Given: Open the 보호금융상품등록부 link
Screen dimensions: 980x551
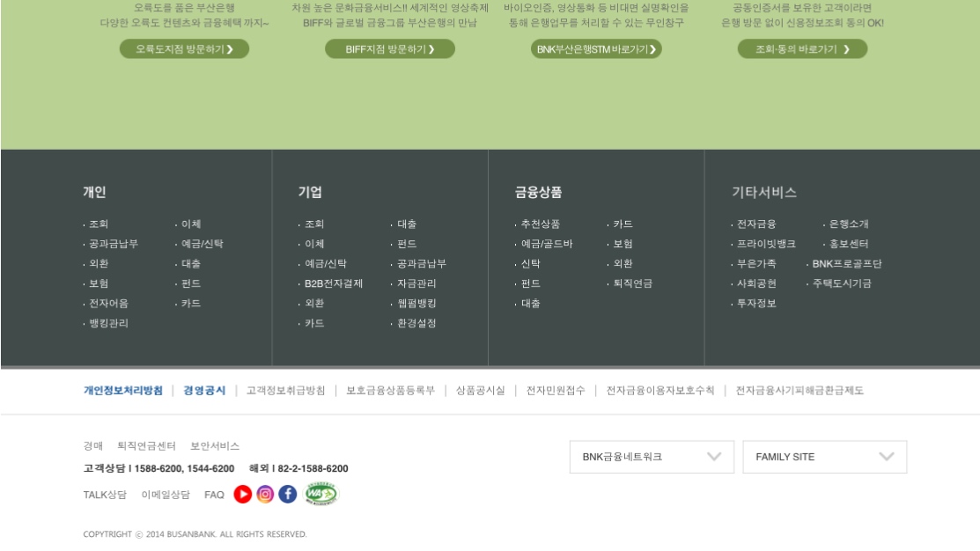Looking at the screenshot, I should coord(391,391).
